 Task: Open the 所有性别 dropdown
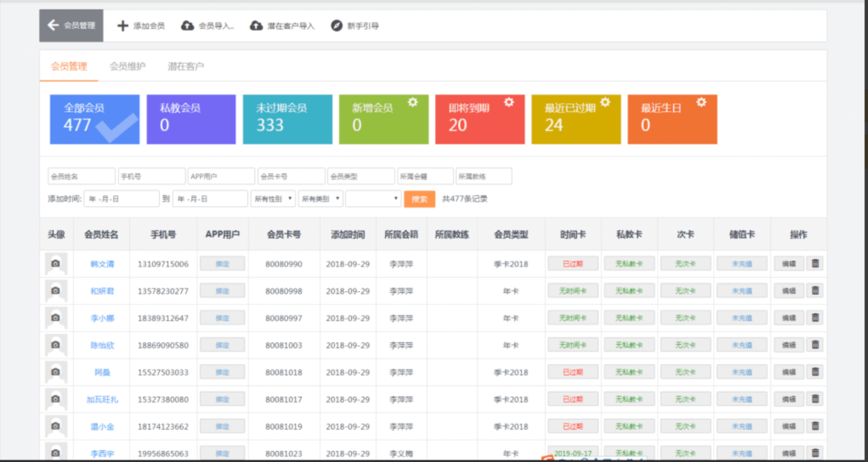[x=273, y=199]
